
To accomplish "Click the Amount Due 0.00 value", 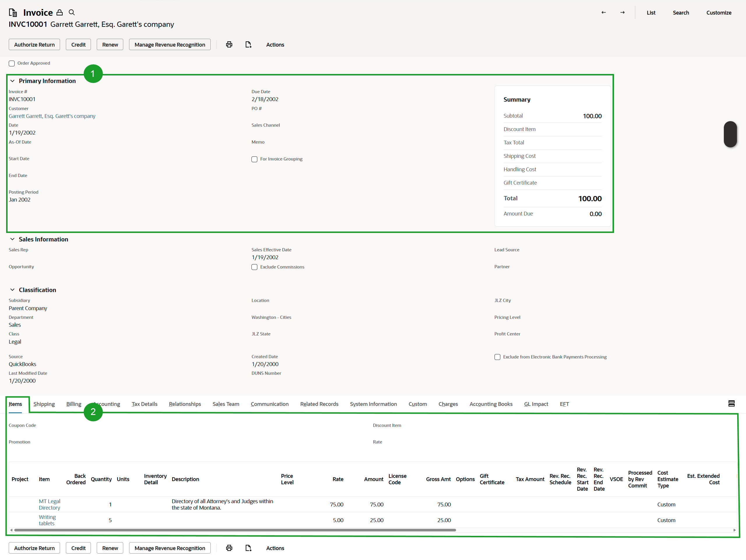I will (x=595, y=214).
